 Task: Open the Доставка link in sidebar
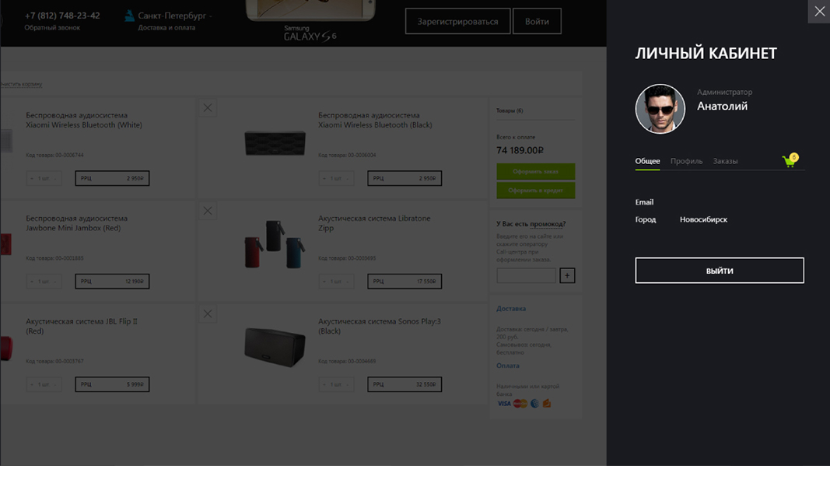pos(511,309)
